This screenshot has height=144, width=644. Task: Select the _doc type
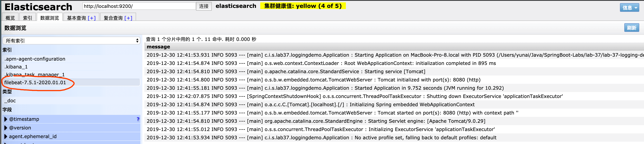point(71,101)
